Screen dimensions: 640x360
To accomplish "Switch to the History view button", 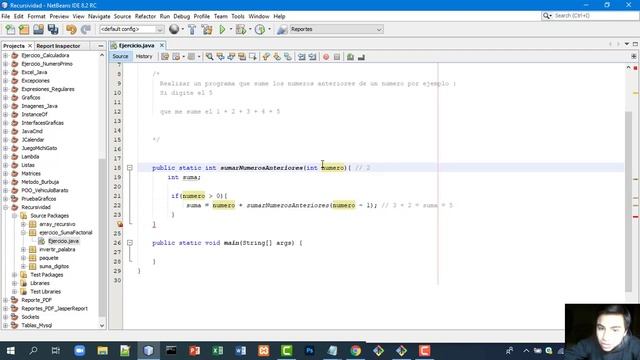I will (144, 57).
